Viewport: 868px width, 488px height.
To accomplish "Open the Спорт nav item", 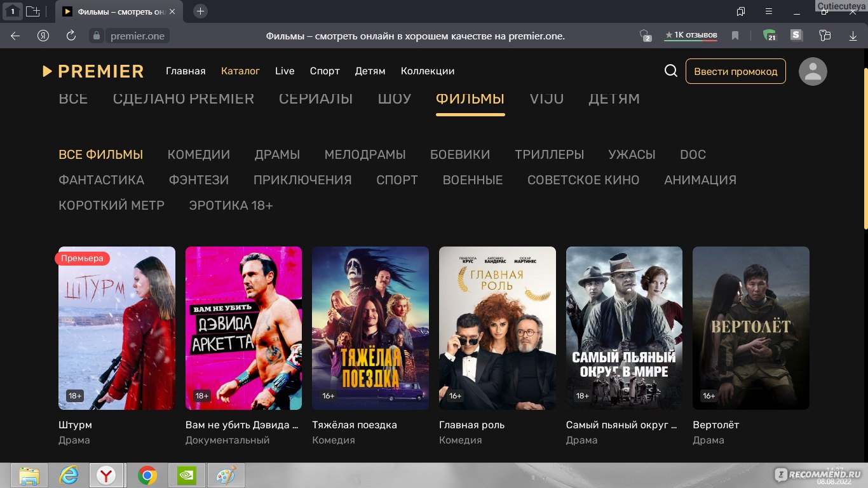I will 325,71.
